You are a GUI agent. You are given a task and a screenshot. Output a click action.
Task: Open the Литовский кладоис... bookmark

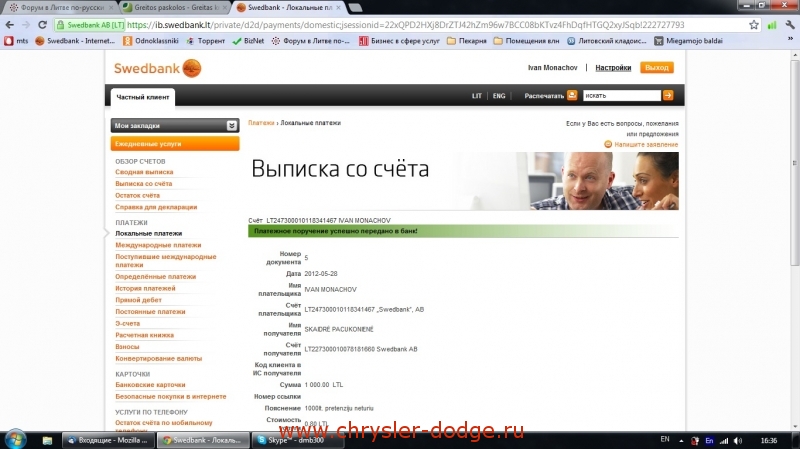tap(606, 41)
